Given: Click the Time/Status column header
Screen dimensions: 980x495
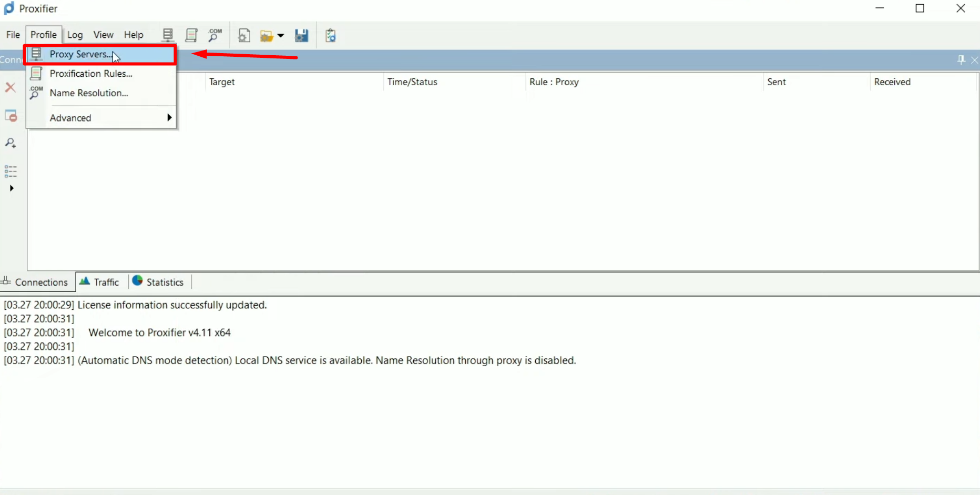Looking at the screenshot, I should 412,82.
